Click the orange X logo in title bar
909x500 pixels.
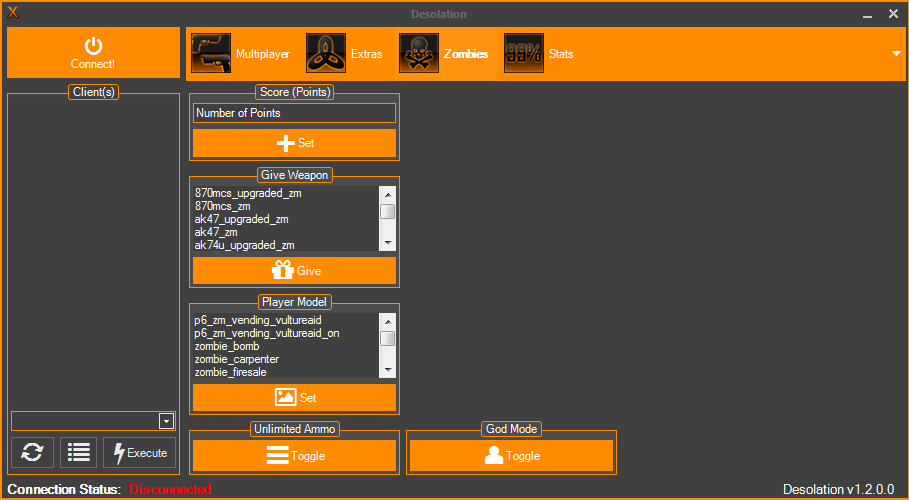(x=13, y=13)
